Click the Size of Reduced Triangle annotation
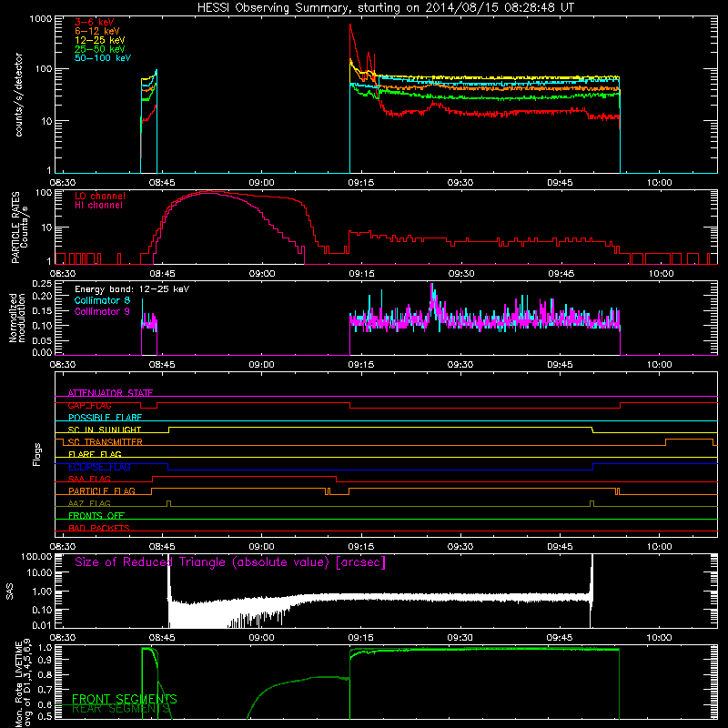This screenshot has height=728, width=728. point(230,562)
